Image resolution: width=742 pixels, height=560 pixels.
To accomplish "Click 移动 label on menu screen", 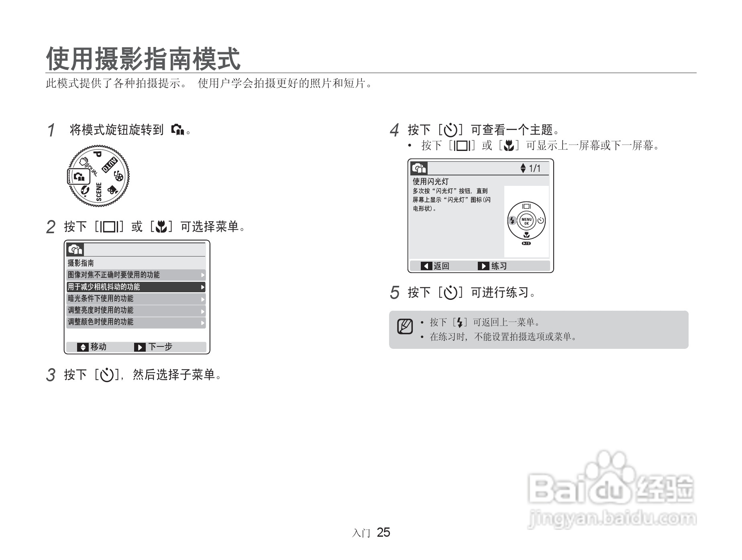I will [x=98, y=347].
